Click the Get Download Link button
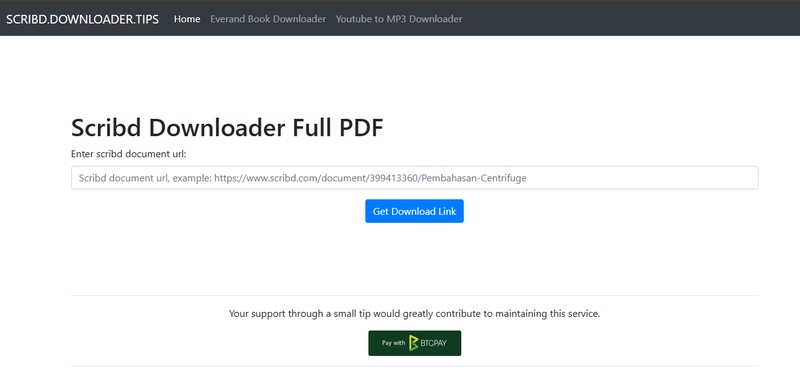The width and height of the screenshot is (800, 372). coord(414,211)
